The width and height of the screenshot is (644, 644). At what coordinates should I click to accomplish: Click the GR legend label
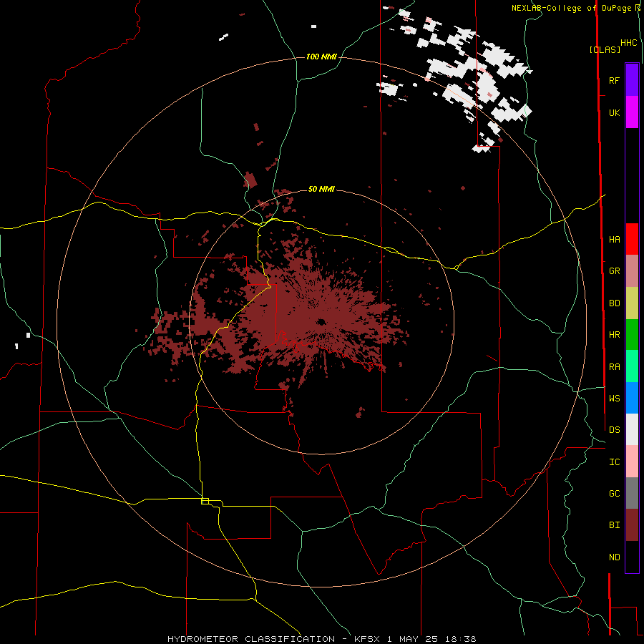click(x=614, y=271)
